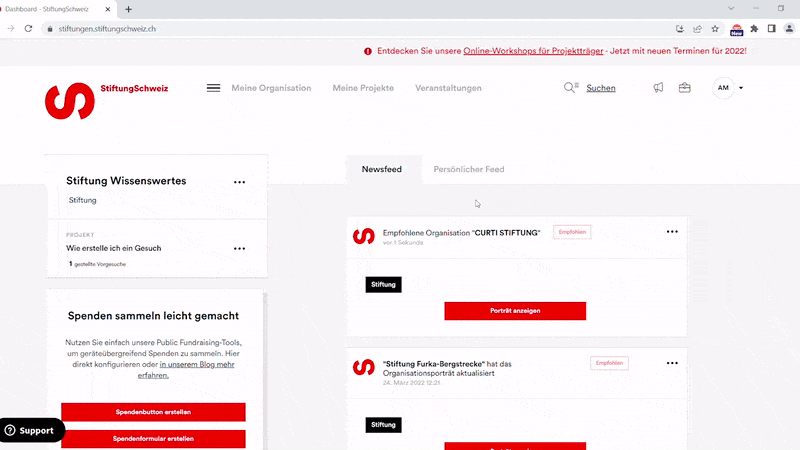Open the megaphone announcements icon

click(658, 88)
